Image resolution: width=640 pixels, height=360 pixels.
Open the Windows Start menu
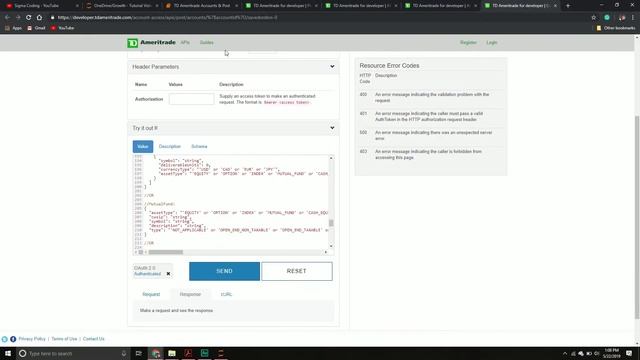8,353
